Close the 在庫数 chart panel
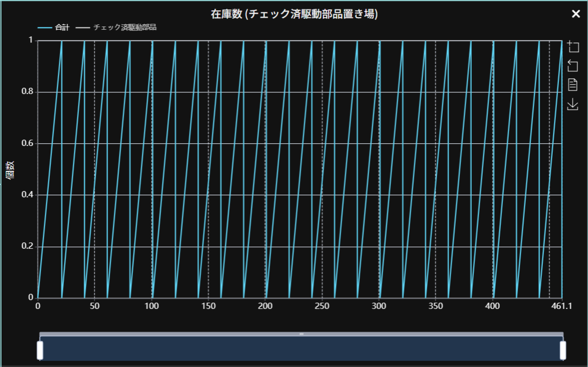588x367 pixels. pos(576,14)
